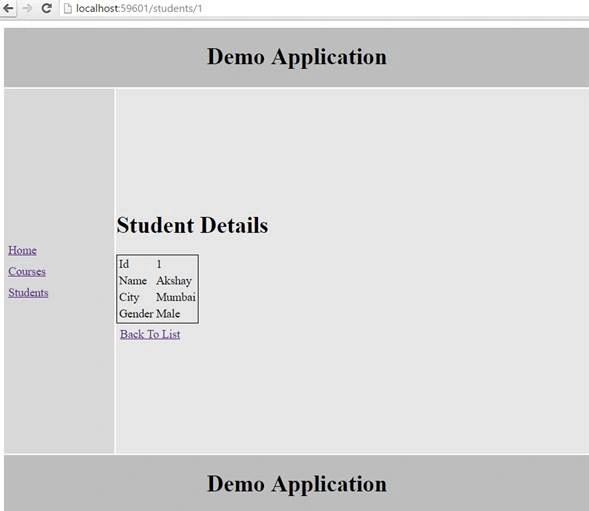
Task: Select the Gender label cell
Action: coord(136,314)
